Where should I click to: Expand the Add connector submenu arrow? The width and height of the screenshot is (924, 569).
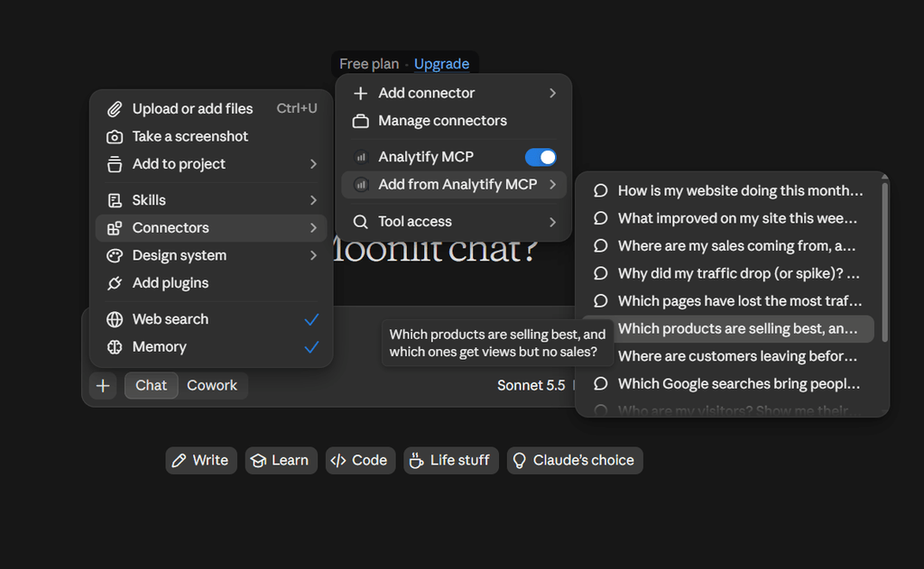click(x=552, y=93)
